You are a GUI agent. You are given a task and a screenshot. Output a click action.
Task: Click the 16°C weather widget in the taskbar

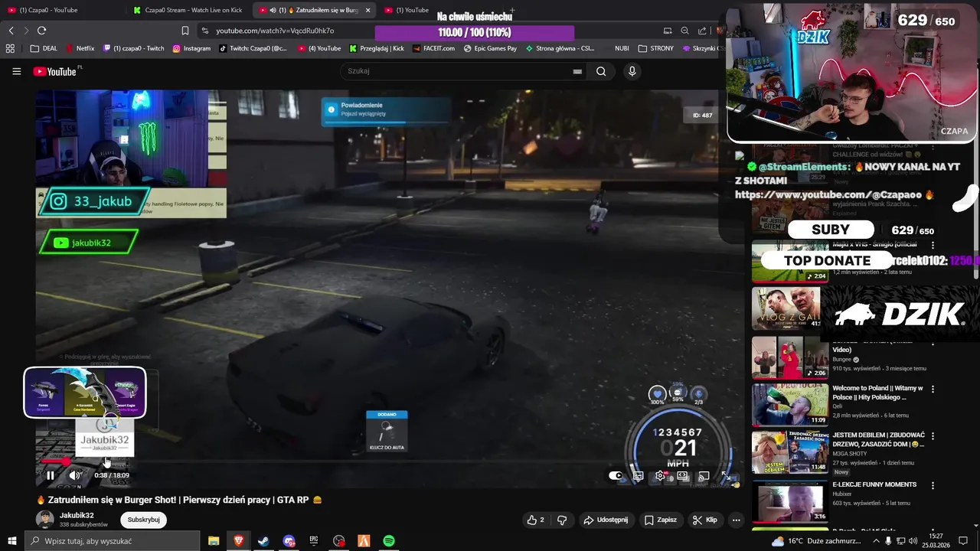tap(816, 541)
